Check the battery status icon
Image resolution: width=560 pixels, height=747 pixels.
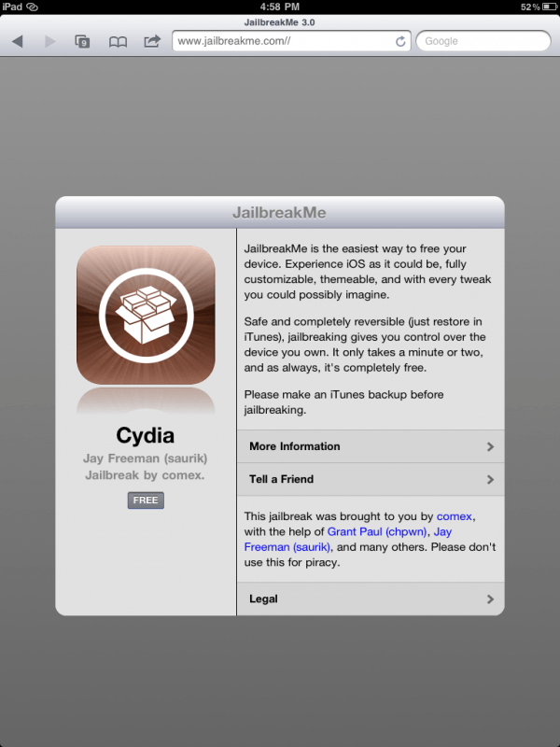tap(550, 7)
